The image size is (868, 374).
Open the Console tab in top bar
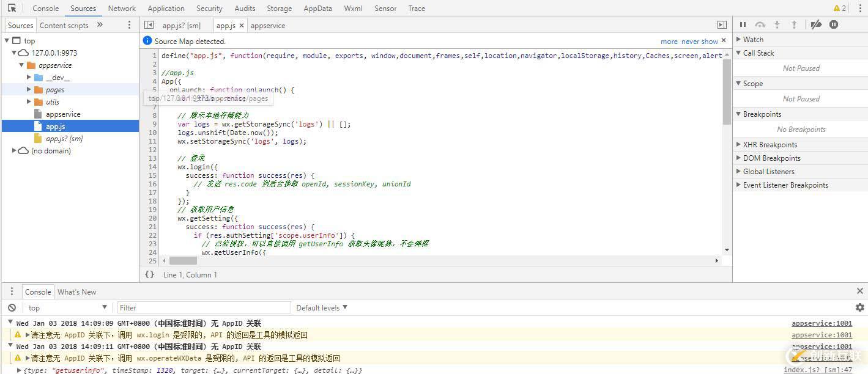tap(46, 9)
